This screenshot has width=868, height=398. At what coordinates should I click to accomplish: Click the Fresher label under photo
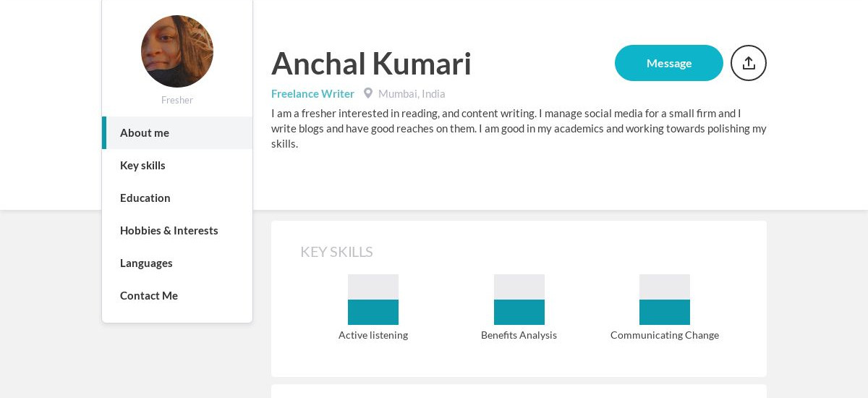177,100
